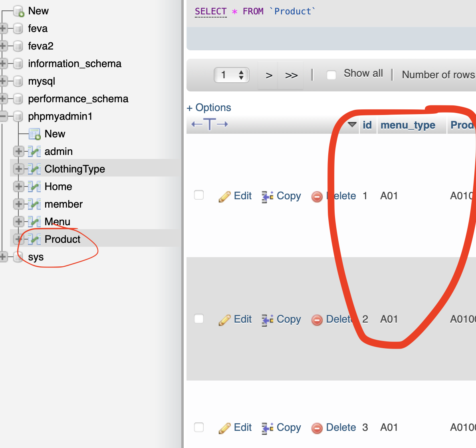Image resolution: width=476 pixels, height=448 pixels.
Task: Expand the feva database node
Action: tap(3, 28)
